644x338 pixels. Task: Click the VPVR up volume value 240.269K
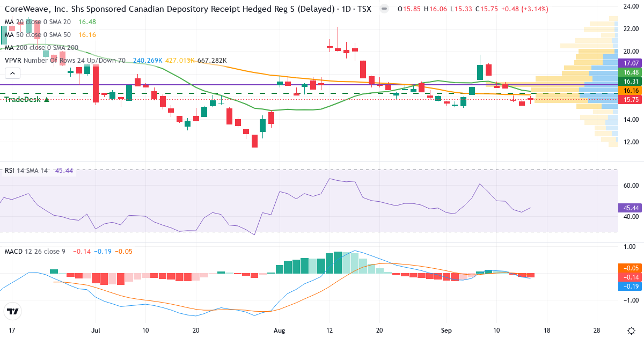tap(148, 61)
